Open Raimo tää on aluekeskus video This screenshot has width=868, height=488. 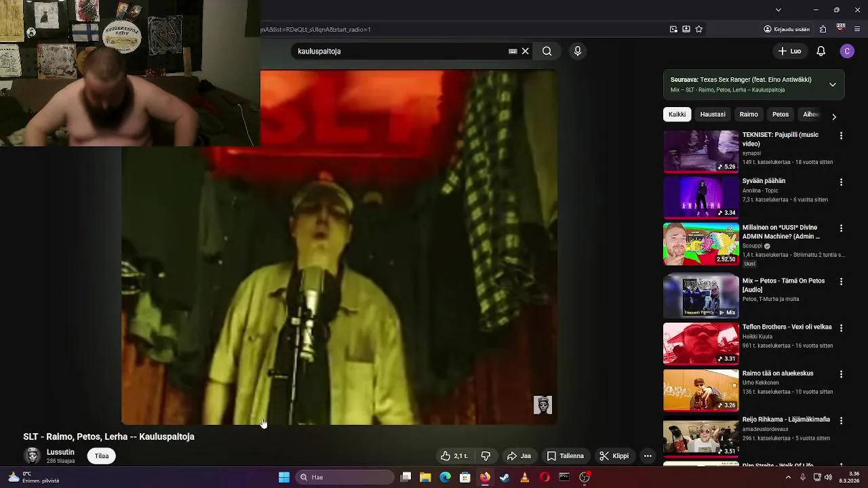click(778, 373)
